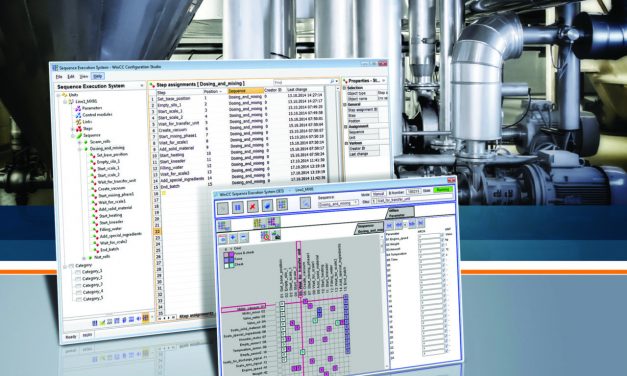Click the first parameter navigation arrow button
This screenshot has height=376, width=627.
[x=389, y=226]
